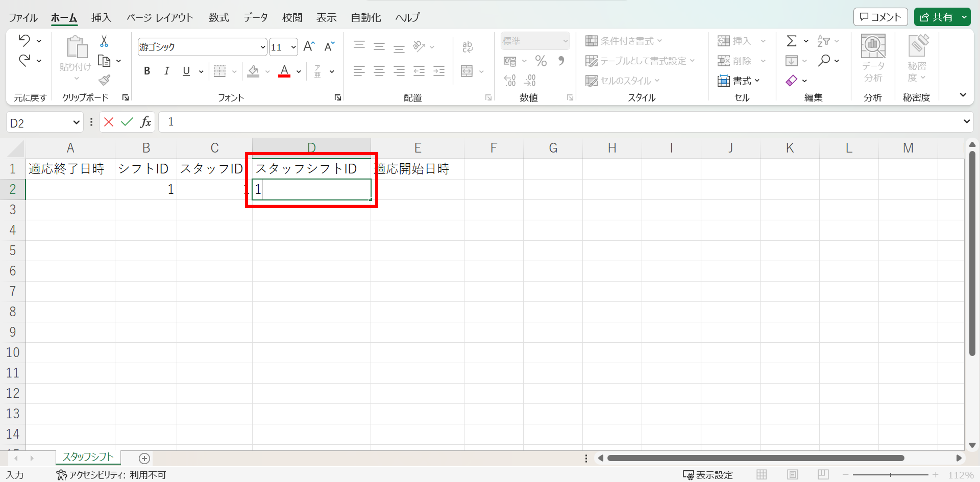This screenshot has height=482, width=980.
Task: Click the Undo arrow icon
Action: 24,40
